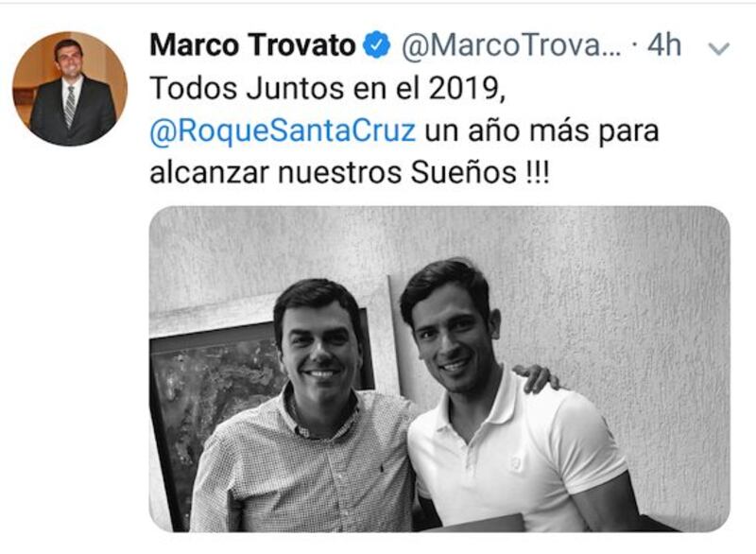
Task: Click the "un año más para" text
Action: (541, 131)
